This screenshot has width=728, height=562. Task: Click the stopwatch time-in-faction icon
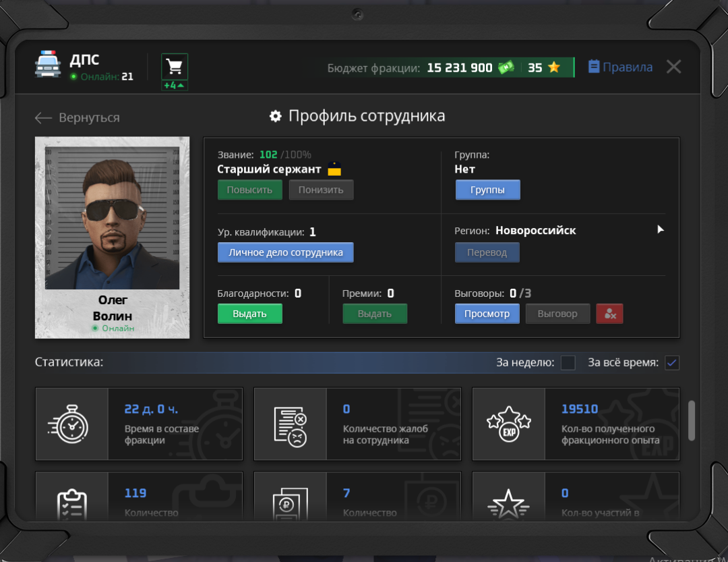click(71, 424)
